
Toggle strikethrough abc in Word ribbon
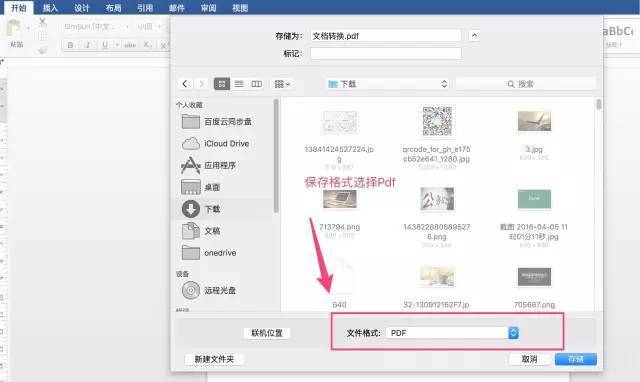tap(130, 45)
